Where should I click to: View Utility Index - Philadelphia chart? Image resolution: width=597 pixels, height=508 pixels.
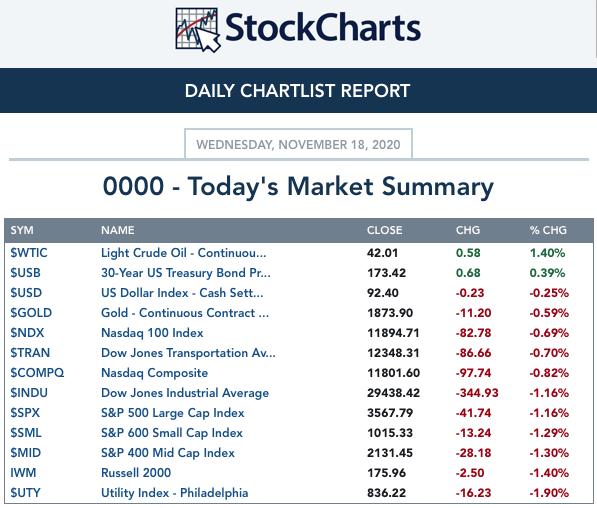(x=174, y=493)
